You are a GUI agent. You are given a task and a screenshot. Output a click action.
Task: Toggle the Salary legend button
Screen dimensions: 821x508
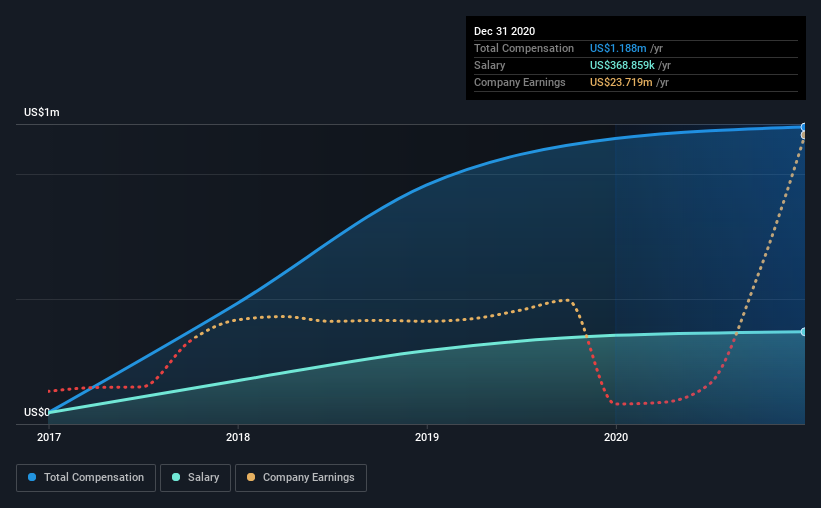(195, 478)
